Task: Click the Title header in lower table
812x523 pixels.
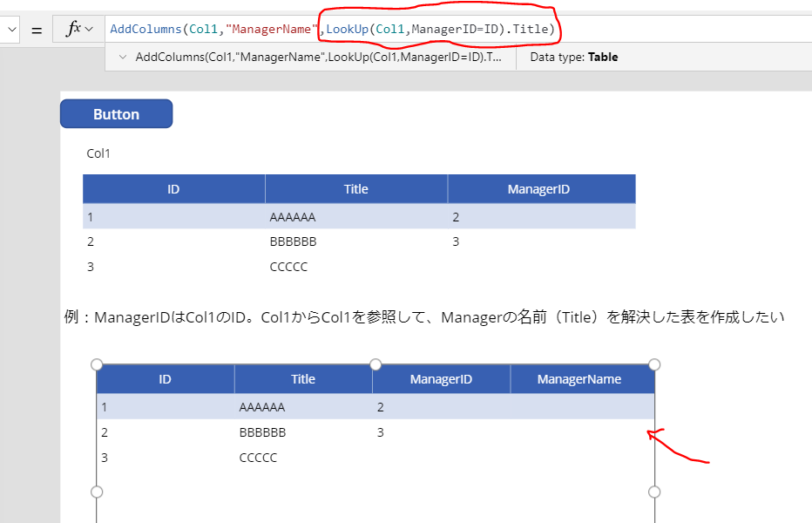Action: [x=303, y=379]
